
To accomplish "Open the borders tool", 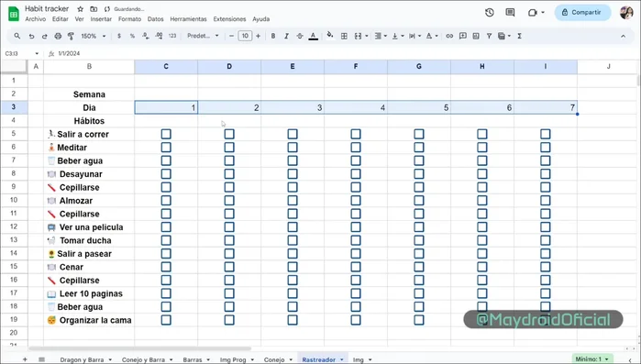I will point(344,36).
